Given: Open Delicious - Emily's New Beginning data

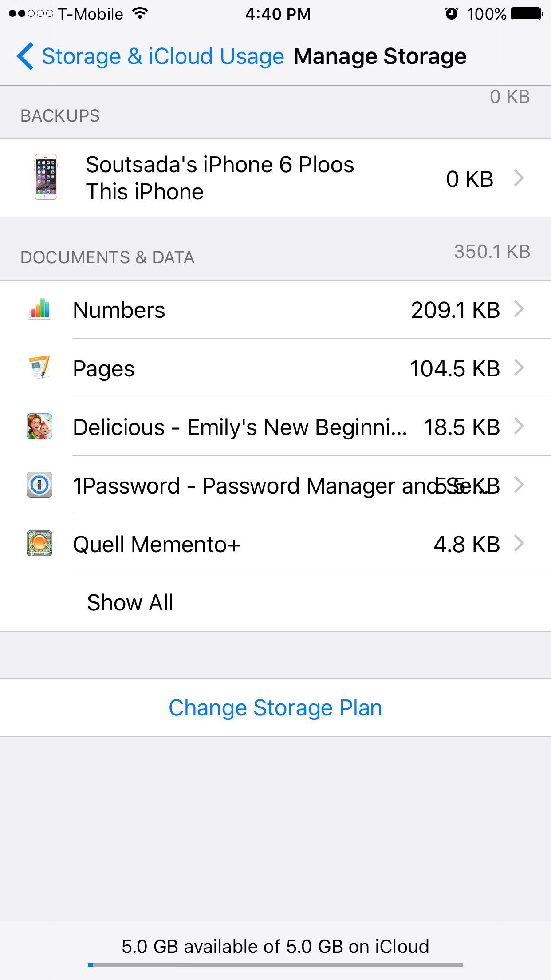Looking at the screenshot, I should click(240, 427).
